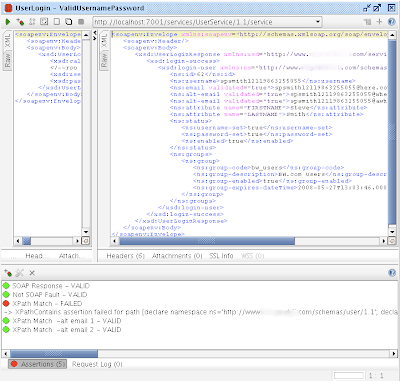Click request horizontal scrollbar thumb
The width and height of the screenshot is (400, 381).
coord(27,240)
